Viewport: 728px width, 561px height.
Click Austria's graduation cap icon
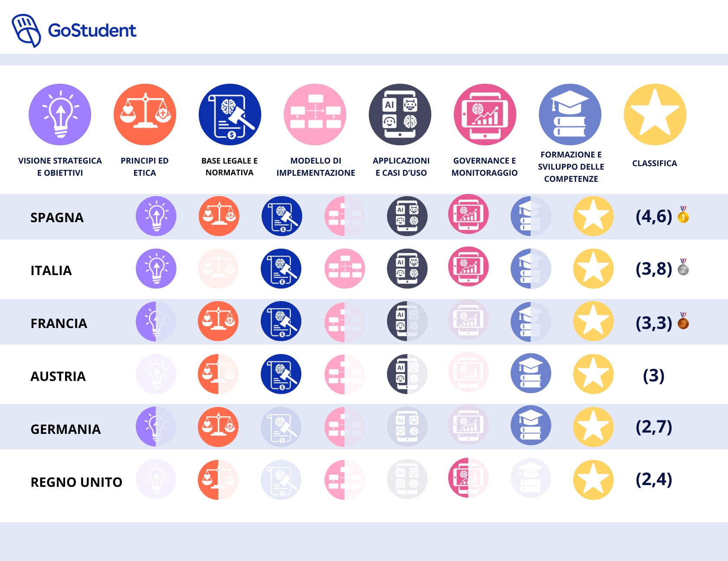[531, 374]
